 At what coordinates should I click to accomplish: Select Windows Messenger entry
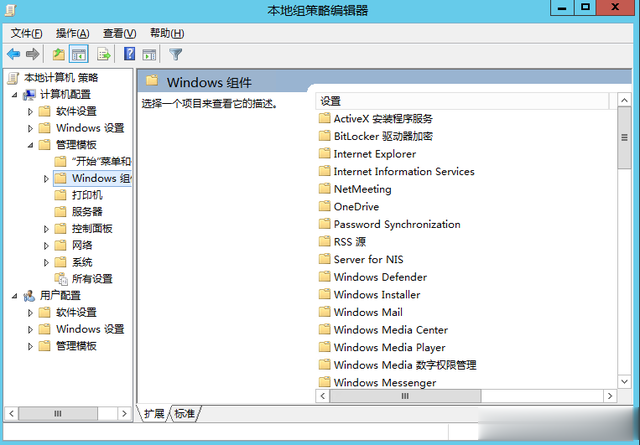tap(385, 383)
